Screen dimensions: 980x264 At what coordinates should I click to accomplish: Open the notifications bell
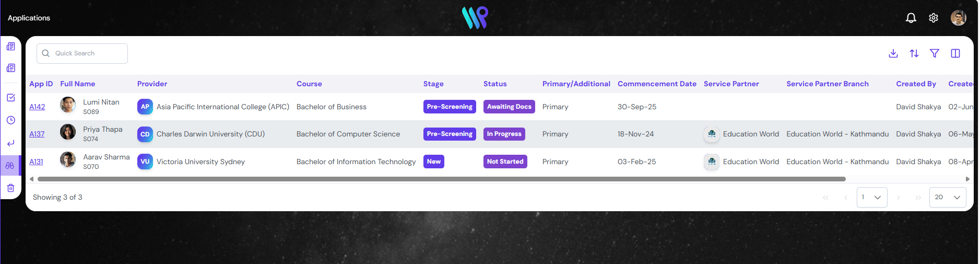tap(911, 18)
